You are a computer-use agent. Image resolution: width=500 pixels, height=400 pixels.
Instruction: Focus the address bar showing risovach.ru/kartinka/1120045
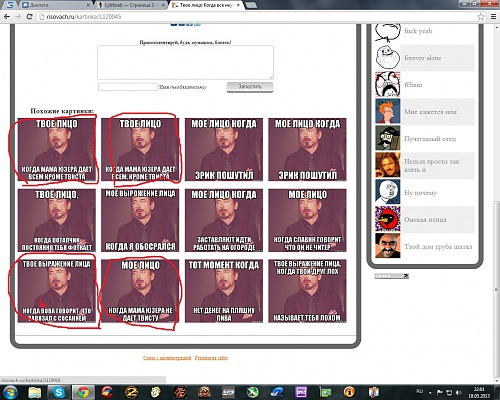click(257, 16)
